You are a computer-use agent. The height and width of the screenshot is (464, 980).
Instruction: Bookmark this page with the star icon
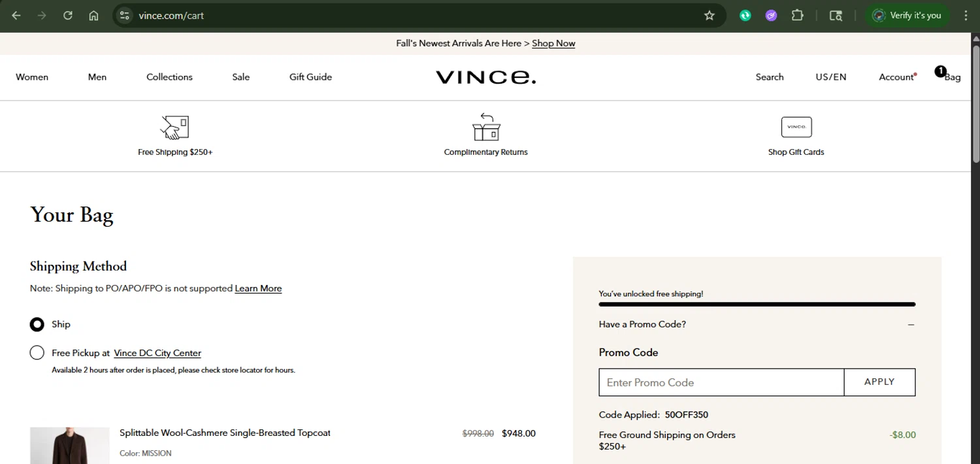point(710,15)
